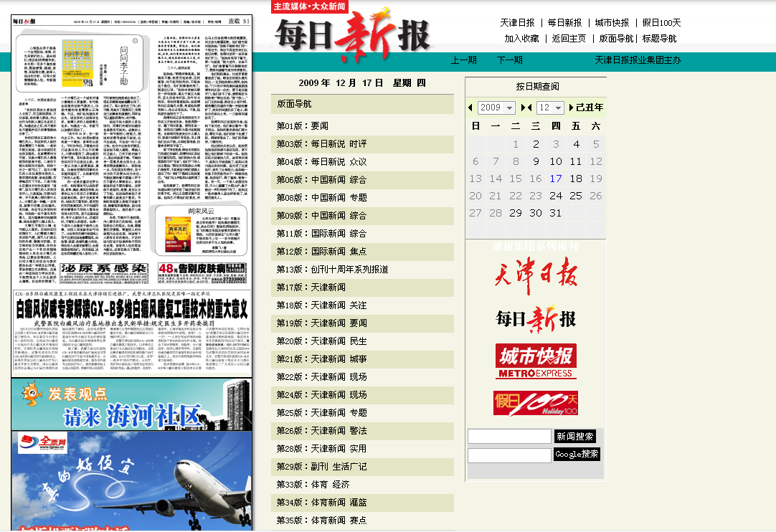Viewport: 776px width, 532px height.
Task: Open 第19版：天津新闻 要闻
Action: point(322,323)
